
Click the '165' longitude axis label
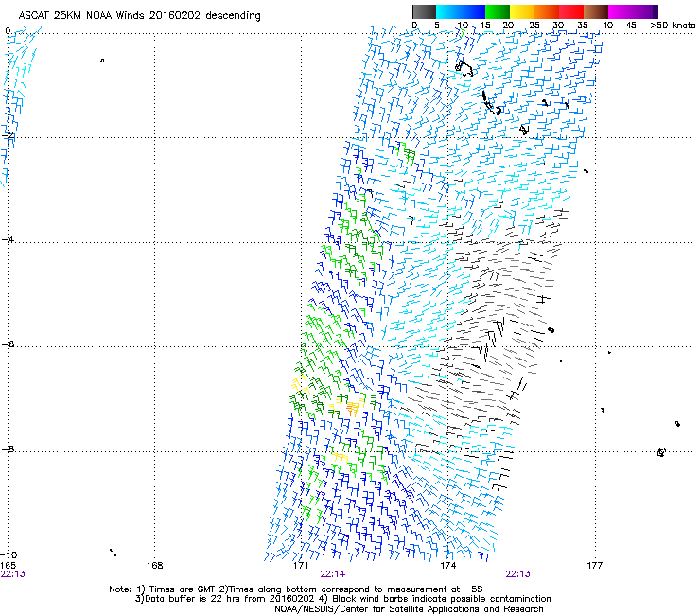pos(9,566)
